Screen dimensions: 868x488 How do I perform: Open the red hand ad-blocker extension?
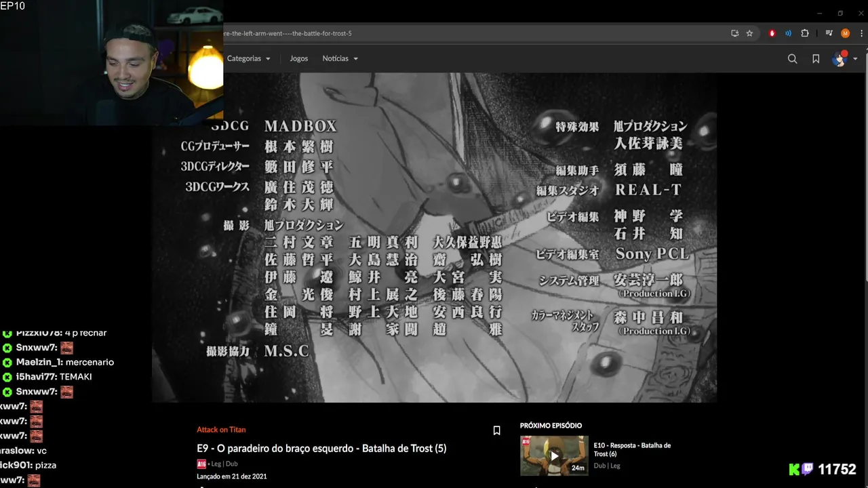[x=772, y=33]
